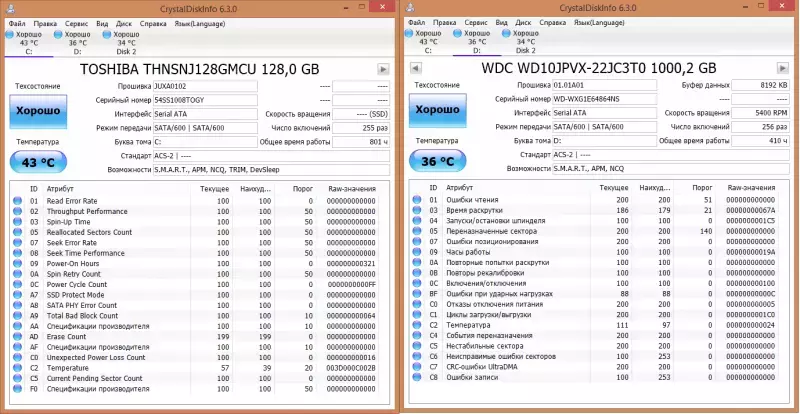Open Язык(Language) menu in left window

199,23
